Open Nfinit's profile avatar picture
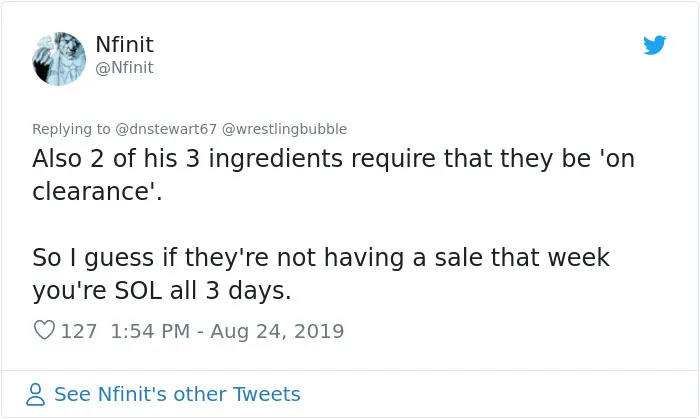The image size is (700, 419). pos(59,59)
